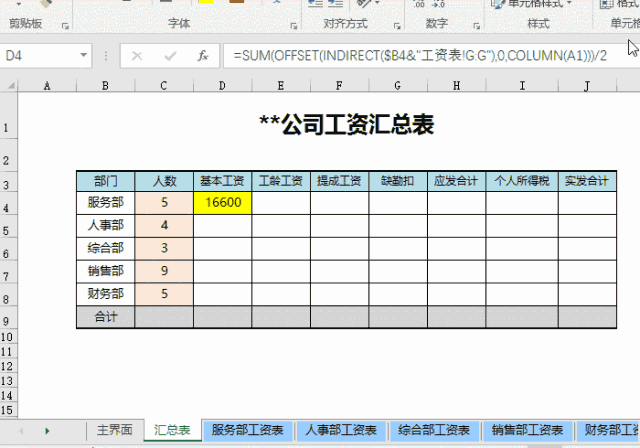Select row 4 header

pos(8,203)
